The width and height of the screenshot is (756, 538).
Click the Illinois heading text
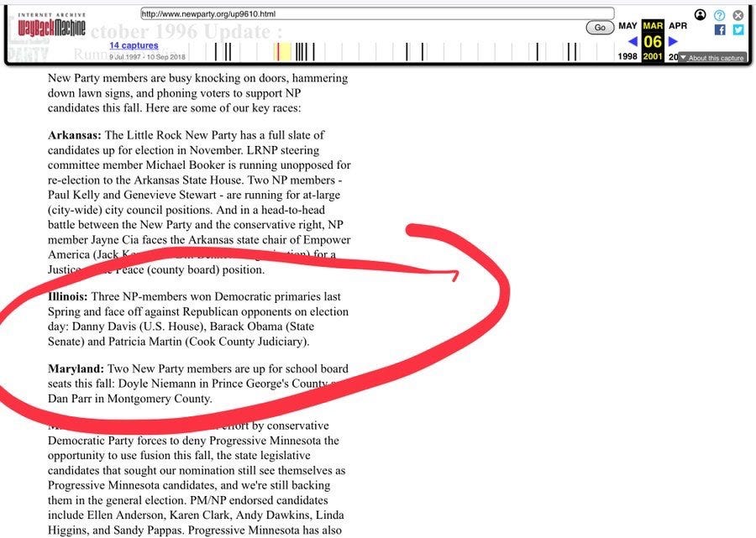point(68,296)
